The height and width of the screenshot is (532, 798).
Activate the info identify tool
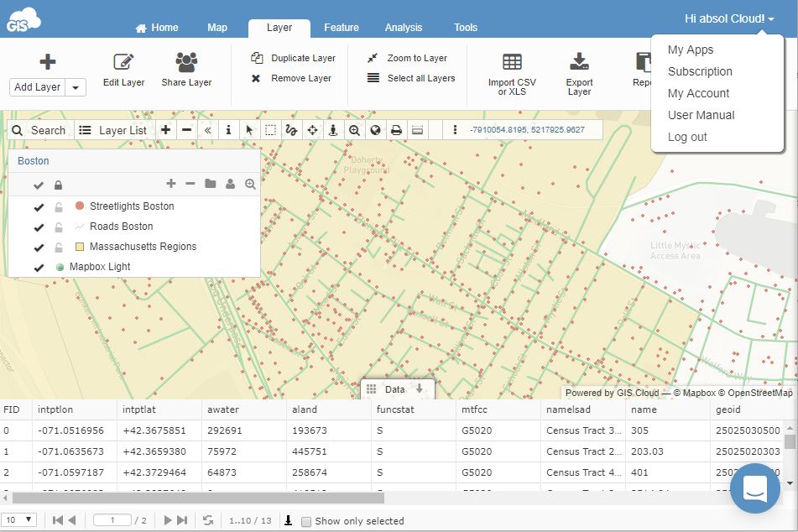pos(228,130)
